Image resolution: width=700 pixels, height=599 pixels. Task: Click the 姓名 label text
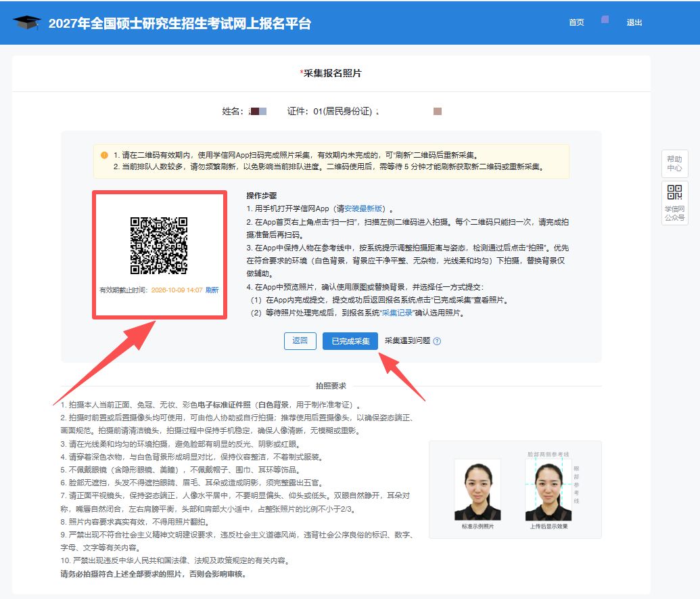(x=233, y=111)
